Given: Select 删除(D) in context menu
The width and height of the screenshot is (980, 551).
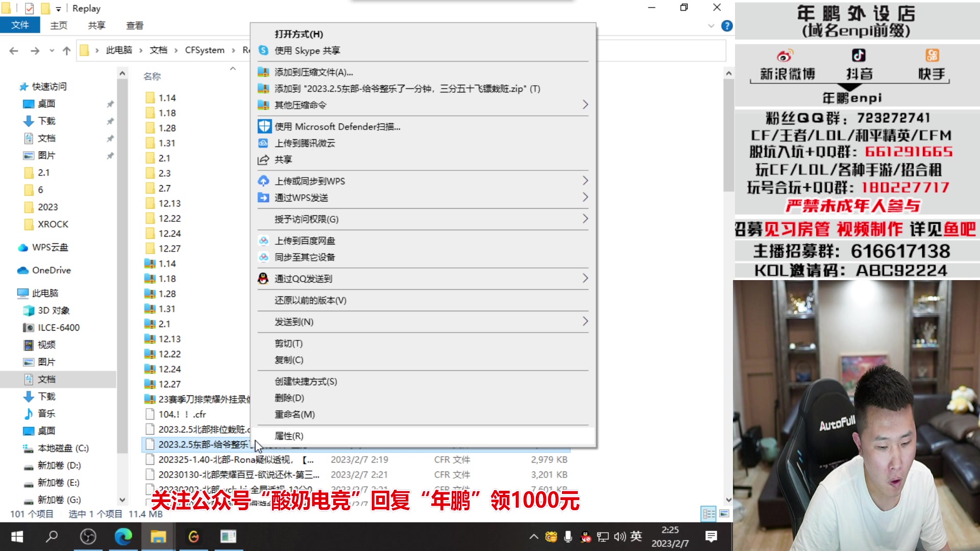Looking at the screenshot, I should [289, 397].
